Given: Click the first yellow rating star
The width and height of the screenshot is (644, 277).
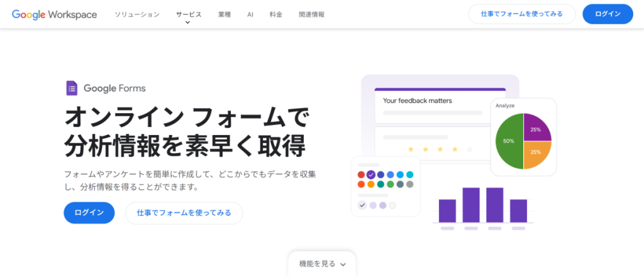Looking at the screenshot, I should [411, 149].
